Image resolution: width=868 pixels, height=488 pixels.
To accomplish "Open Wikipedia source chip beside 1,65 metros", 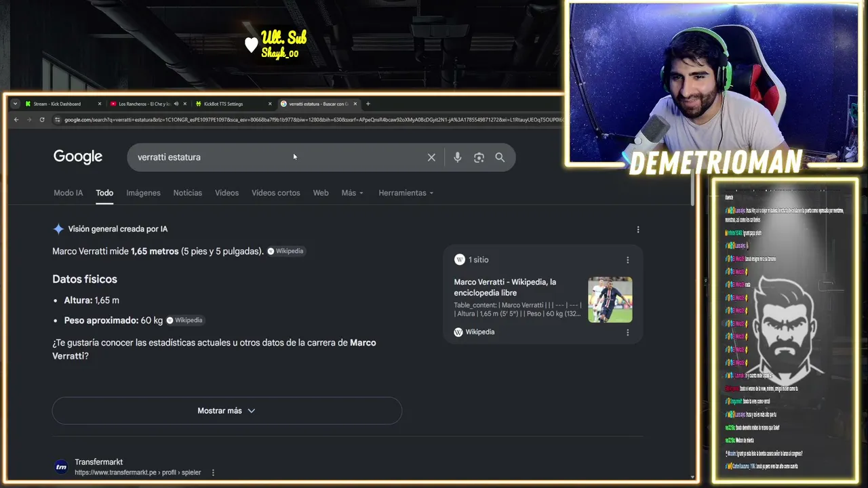I will tap(285, 251).
